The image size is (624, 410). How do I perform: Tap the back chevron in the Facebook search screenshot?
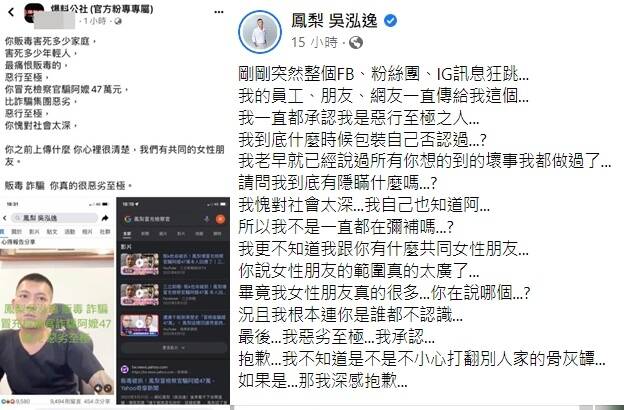point(5,218)
